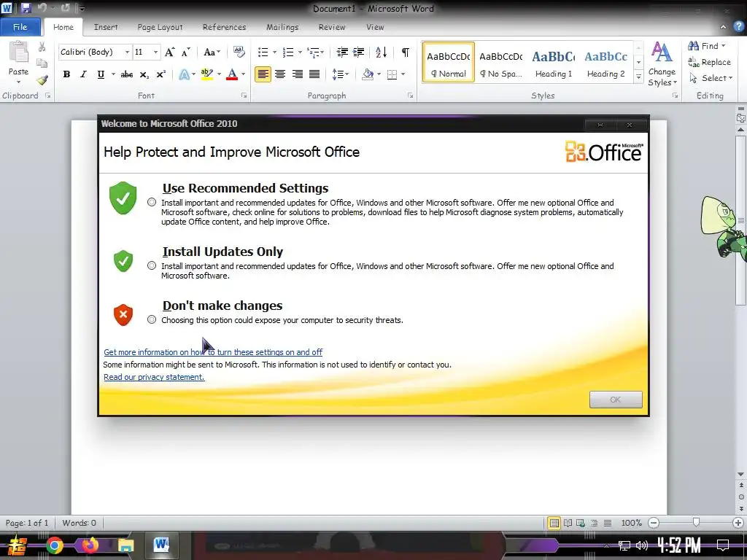The width and height of the screenshot is (747, 560).
Task: Open the Numbering list dropdown arrow
Action: [x=300, y=52]
